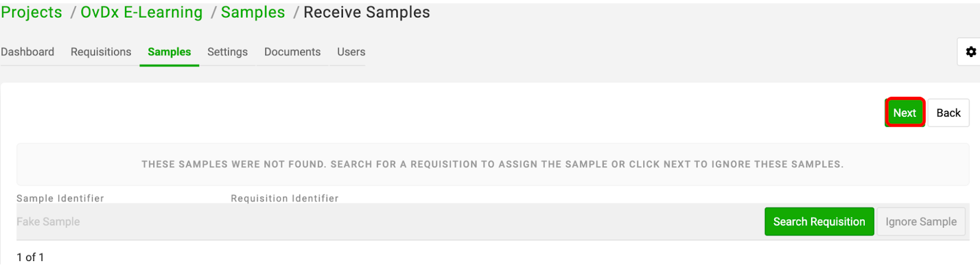Select the active Samples tab

coord(169,52)
